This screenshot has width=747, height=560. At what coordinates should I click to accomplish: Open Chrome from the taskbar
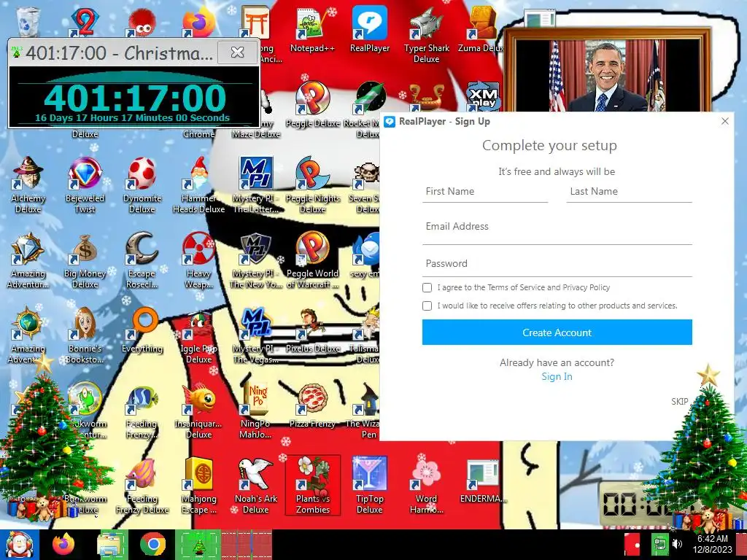point(153,545)
